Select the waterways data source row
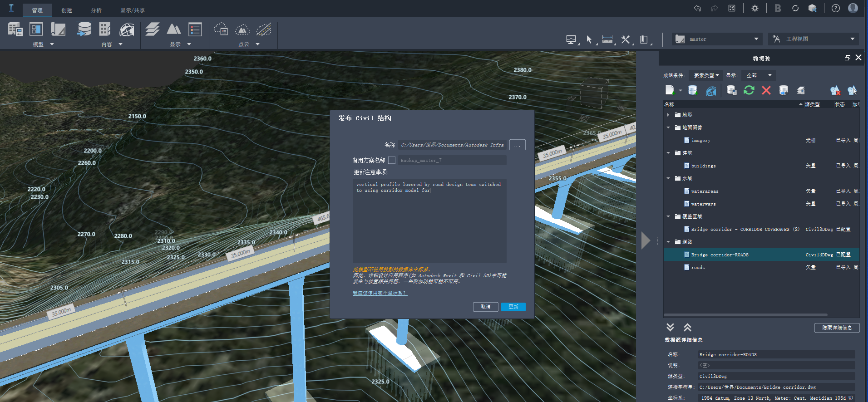The height and width of the screenshot is (402, 868). click(761, 204)
